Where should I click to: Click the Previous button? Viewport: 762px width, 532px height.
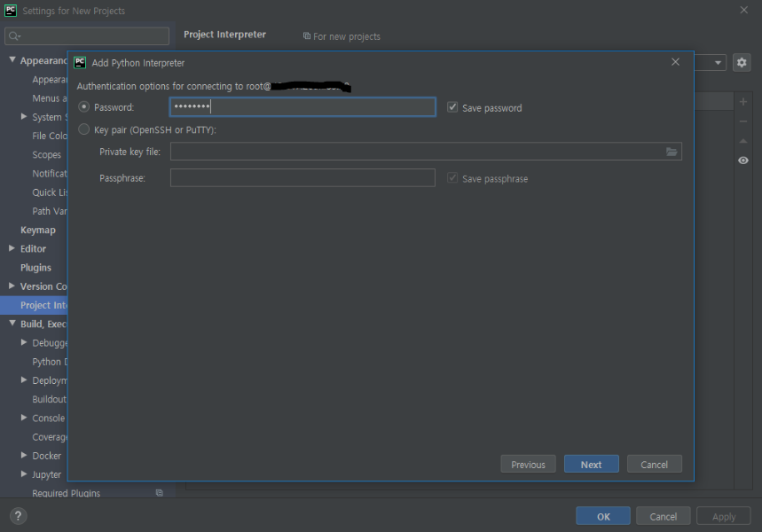point(528,464)
